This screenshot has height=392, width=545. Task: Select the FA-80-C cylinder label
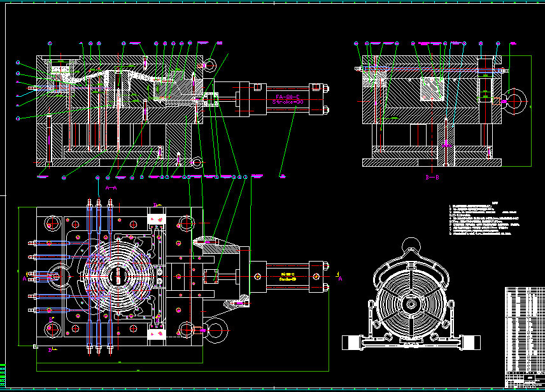click(x=287, y=97)
